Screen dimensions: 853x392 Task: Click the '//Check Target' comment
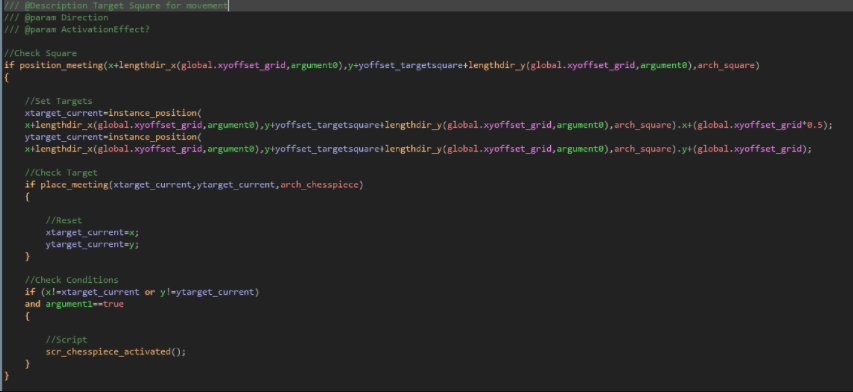pyautogui.click(x=61, y=173)
